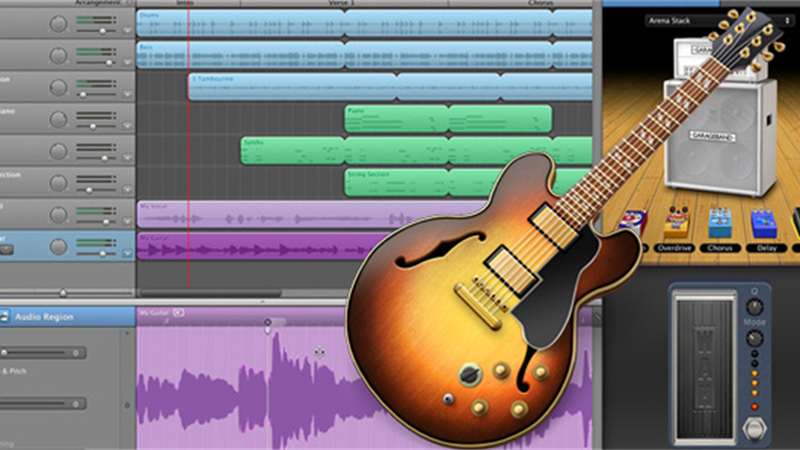
Task: Expand automation arrow on the Bass track
Action: [127, 62]
